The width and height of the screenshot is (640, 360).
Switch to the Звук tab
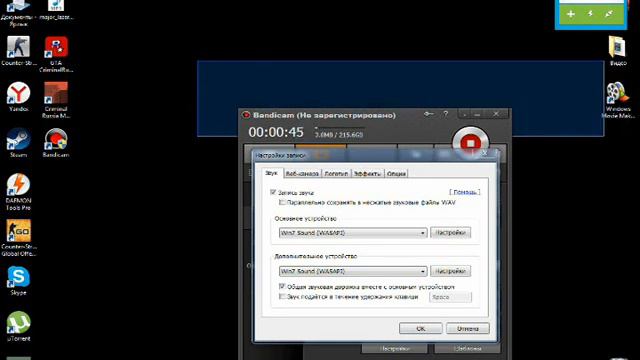pyautogui.click(x=271, y=173)
